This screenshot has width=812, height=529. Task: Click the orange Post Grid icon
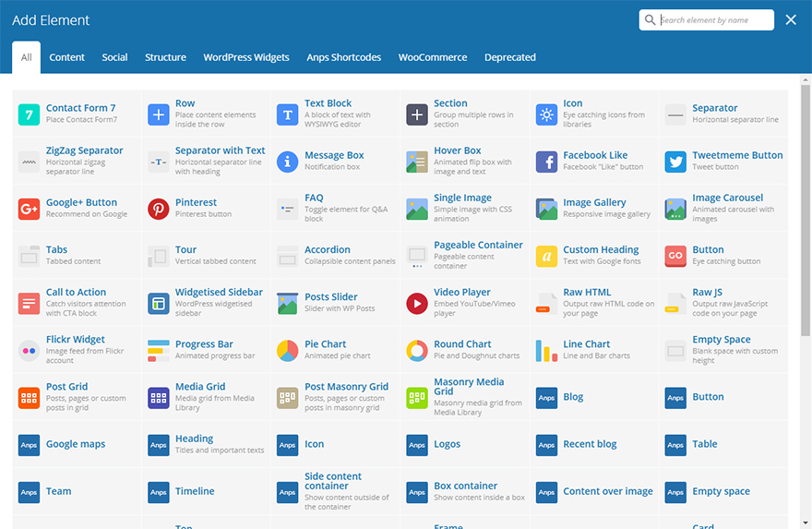pos(29,398)
